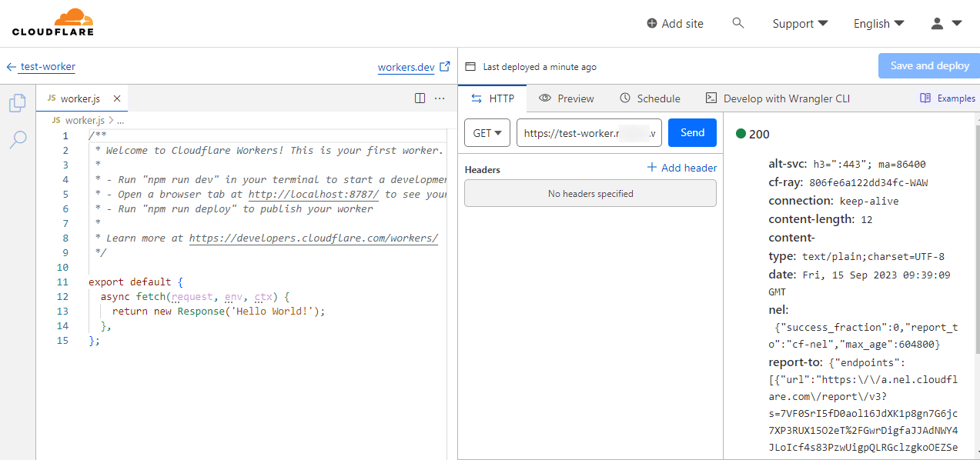Click the http://localhost:8787/ link in code
The image size is (980, 460).
coord(313,195)
